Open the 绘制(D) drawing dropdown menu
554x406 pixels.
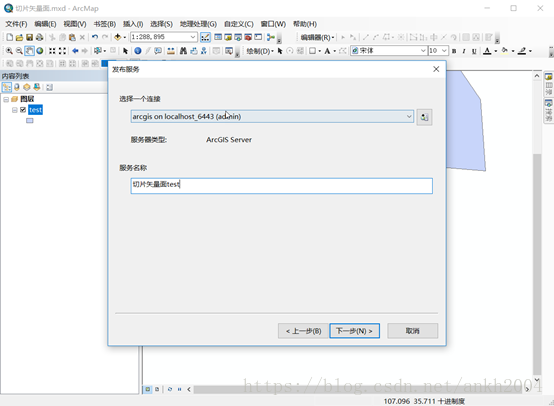[x=260, y=51]
